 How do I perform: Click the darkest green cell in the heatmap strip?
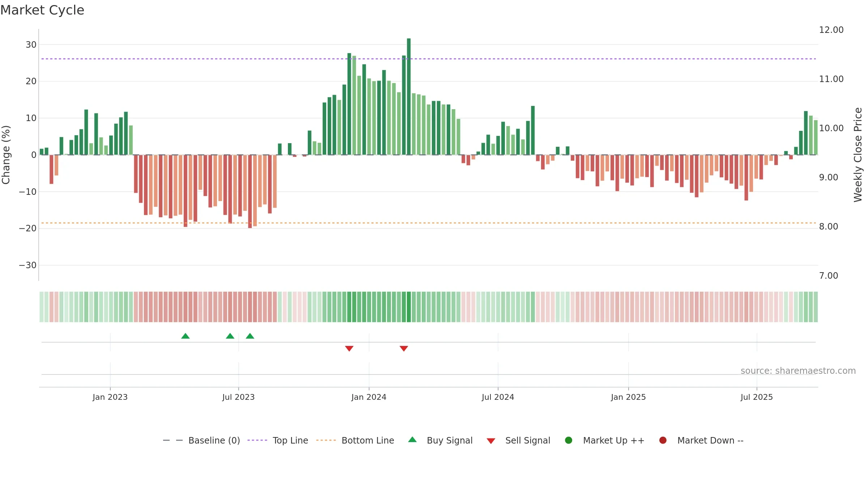409,307
